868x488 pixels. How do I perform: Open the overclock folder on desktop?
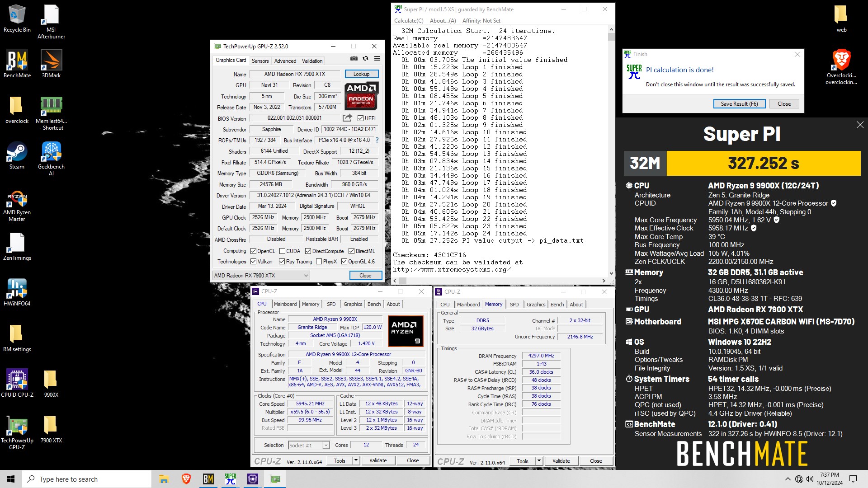[17, 110]
